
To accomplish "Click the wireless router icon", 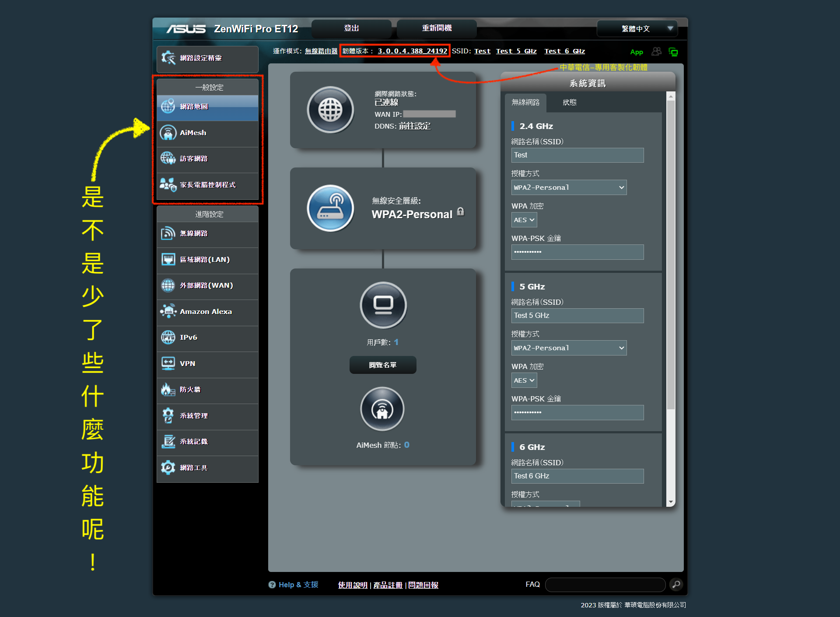I will tap(330, 208).
